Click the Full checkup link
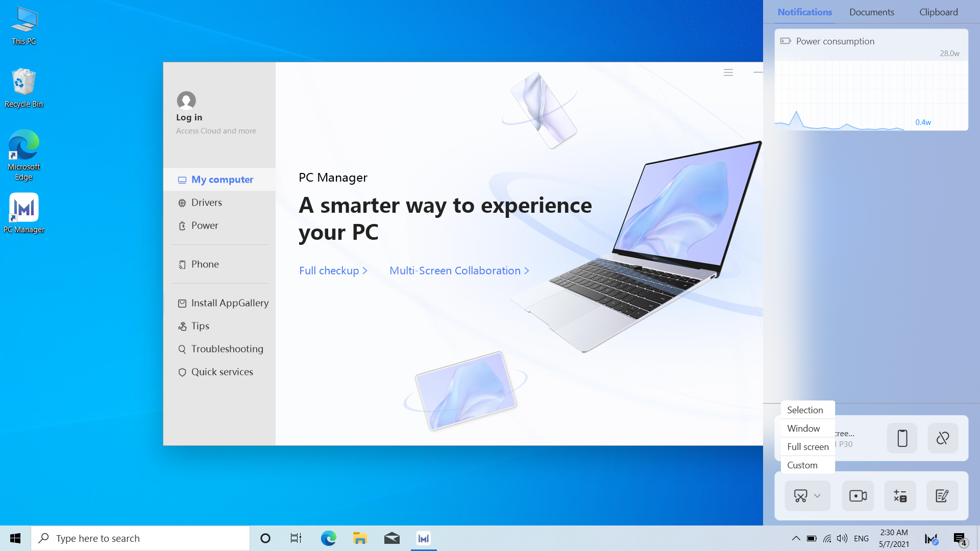The height and width of the screenshot is (551, 980). [333, 271]
